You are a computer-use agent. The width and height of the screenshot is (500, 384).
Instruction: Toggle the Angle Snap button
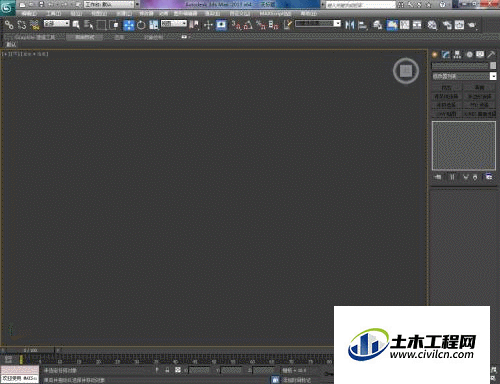[248, 25]
